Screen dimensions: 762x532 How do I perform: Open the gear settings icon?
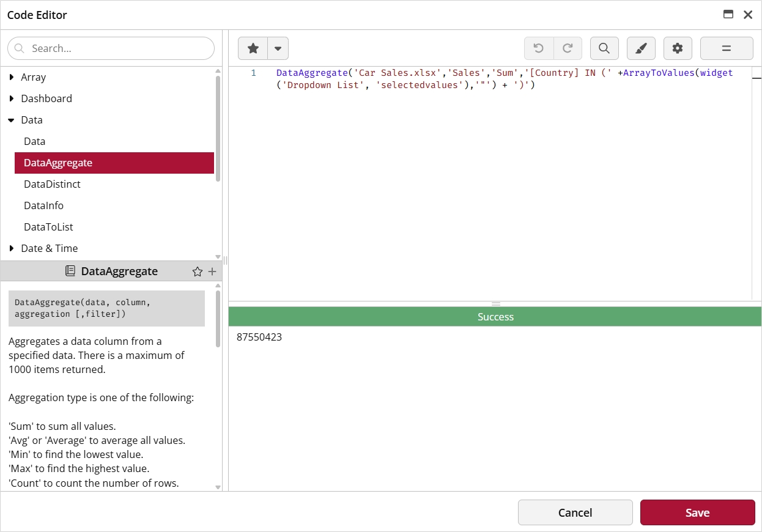tap(678, 48)
